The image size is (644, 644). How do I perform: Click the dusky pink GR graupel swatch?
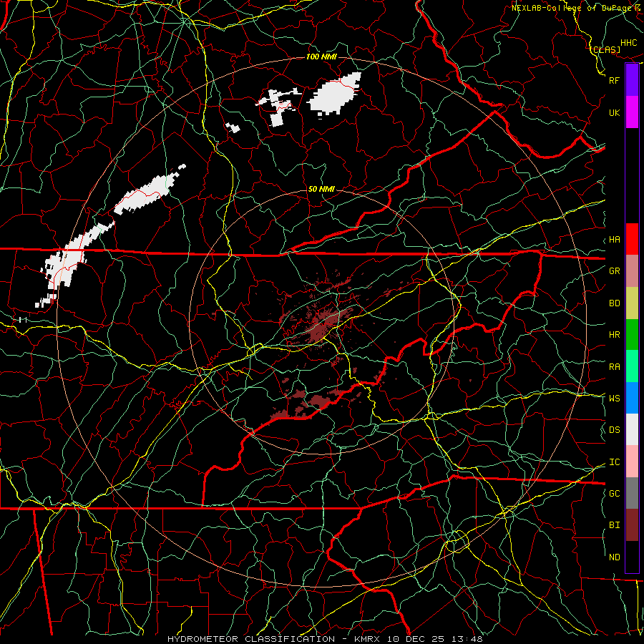coord(632,270)
